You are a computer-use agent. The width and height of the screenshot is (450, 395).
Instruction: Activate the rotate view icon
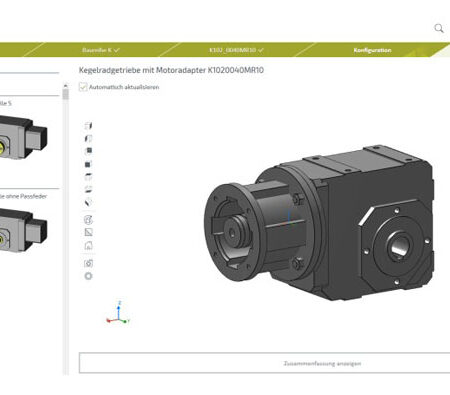coord(88,220)
